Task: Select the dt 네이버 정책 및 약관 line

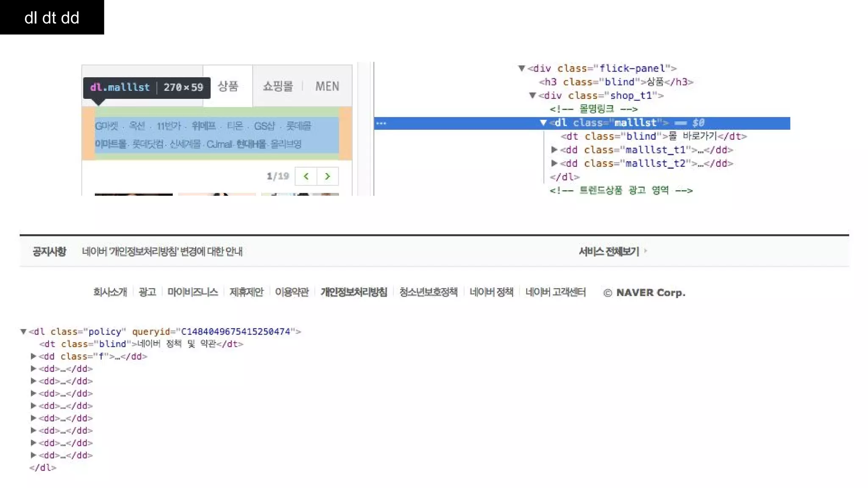Action: (x=142, y=344)
